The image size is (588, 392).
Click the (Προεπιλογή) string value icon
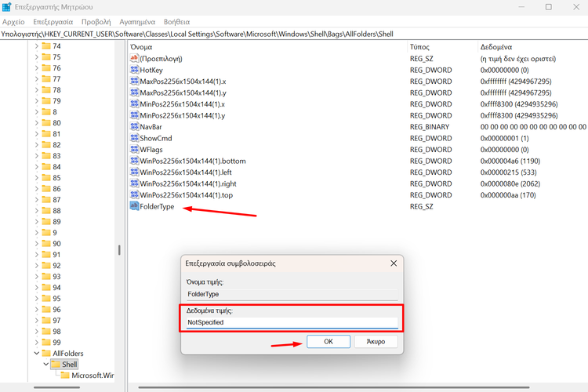click(134, 58)
